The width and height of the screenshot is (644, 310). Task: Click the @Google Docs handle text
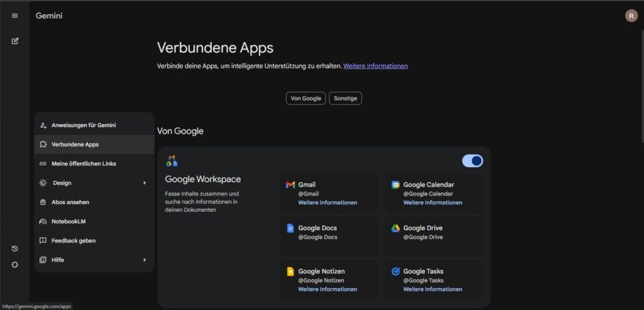click(x=318, y=237)
